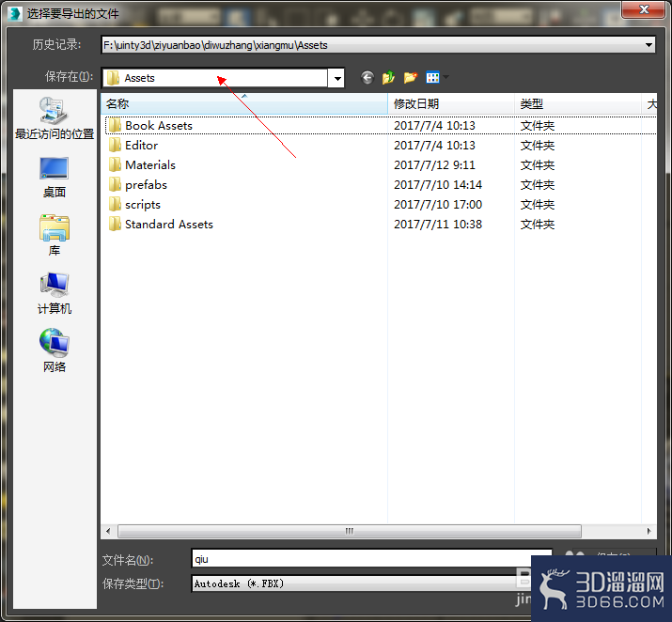
Task: Click date 2017/7/10 17:00 of scripts
Action: click(438, 204)
